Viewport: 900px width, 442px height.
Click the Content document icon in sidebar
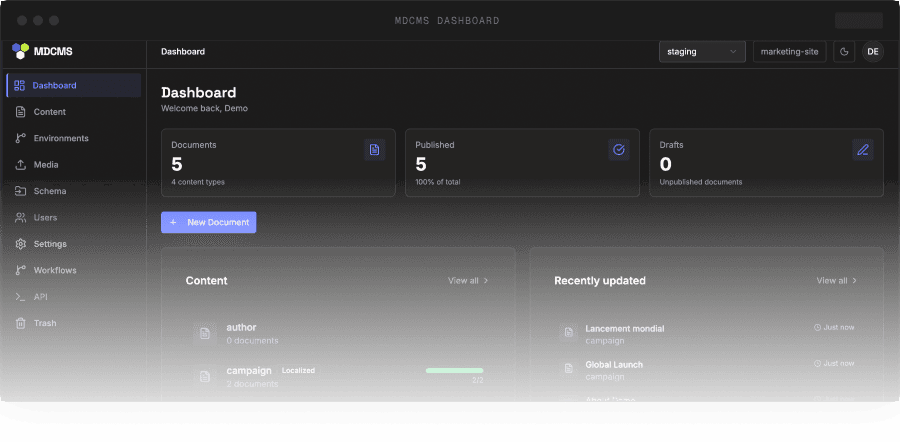click(21, 112)
